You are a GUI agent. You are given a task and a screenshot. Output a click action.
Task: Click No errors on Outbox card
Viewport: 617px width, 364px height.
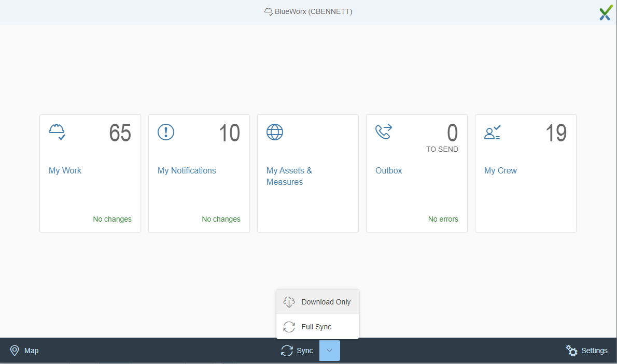click(443, 219)
